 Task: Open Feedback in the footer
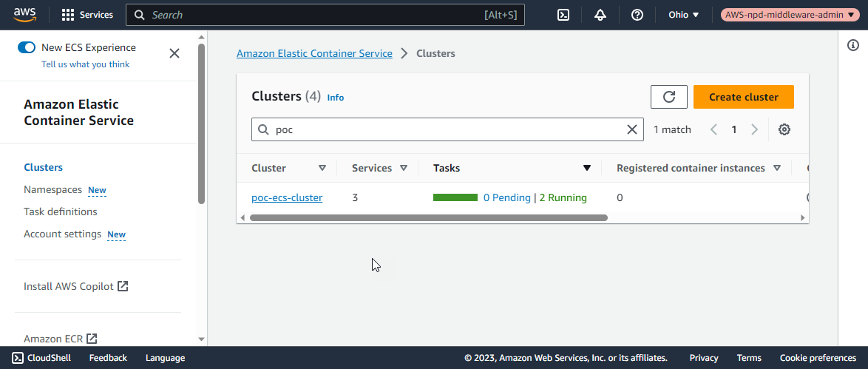click(x=108, y=357)
